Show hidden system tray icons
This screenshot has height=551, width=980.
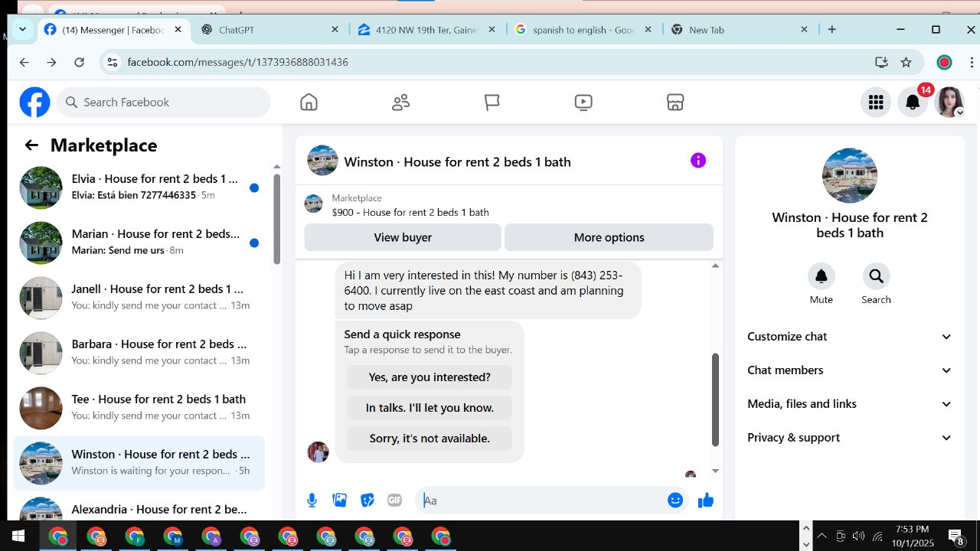click(822, 536)
